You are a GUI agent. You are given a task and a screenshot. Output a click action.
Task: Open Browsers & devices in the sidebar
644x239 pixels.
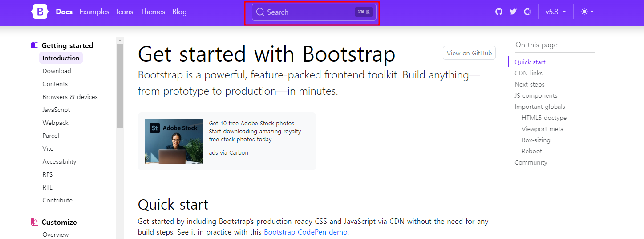click(x=70, y=97)
